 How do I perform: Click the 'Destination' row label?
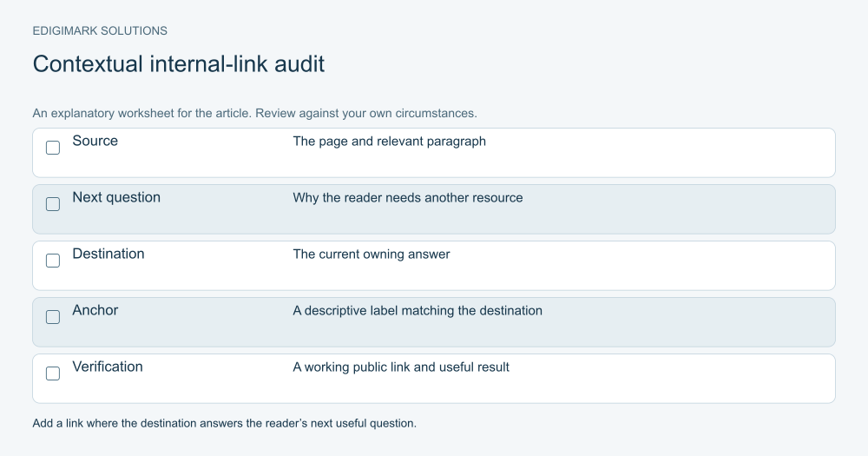(108, 254)
